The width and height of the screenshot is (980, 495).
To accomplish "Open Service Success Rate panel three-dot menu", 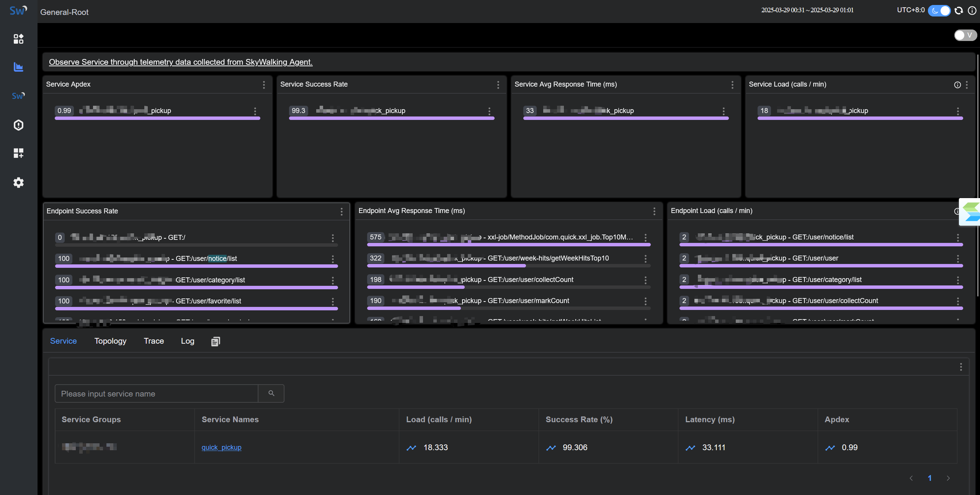I will coord(498,85).
